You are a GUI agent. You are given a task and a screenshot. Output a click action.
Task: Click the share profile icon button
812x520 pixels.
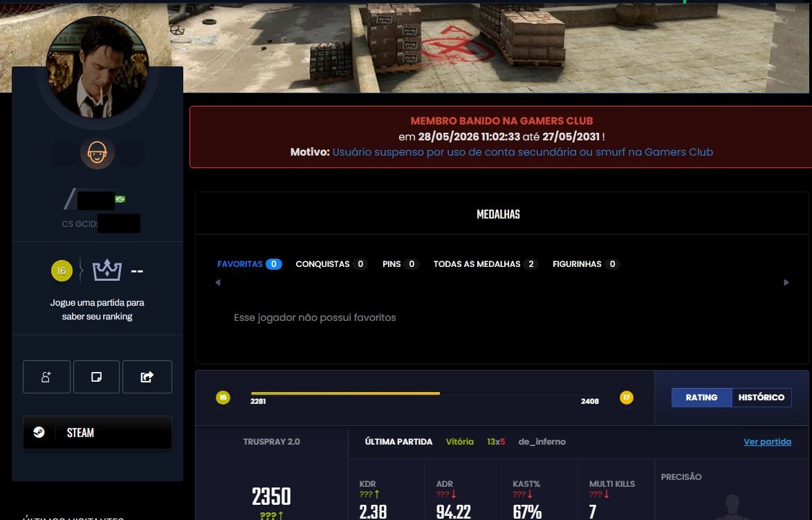tap(147, 377)
